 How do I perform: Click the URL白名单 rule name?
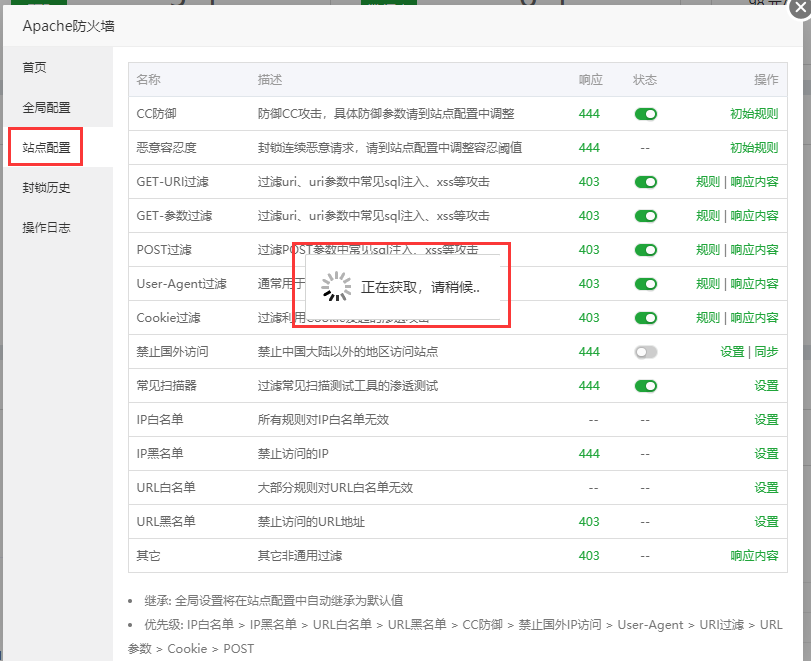[x=166, y=488]
